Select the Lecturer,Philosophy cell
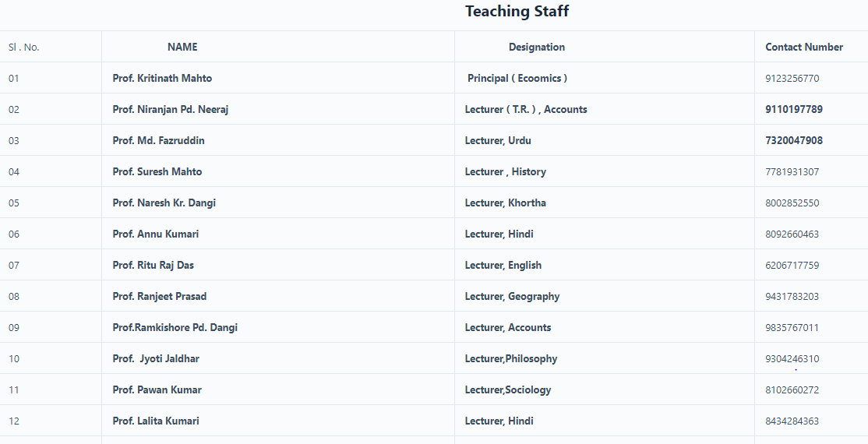Screen dimensions: 868x444 (511, 359)
